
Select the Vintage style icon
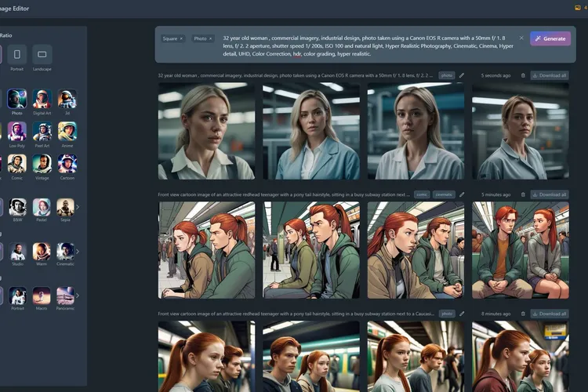coord(42,163)
